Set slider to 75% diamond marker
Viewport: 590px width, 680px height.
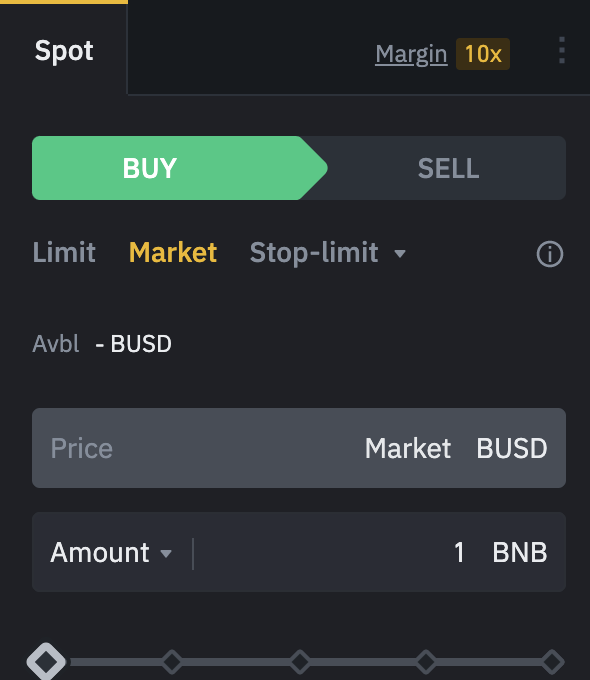426,662
